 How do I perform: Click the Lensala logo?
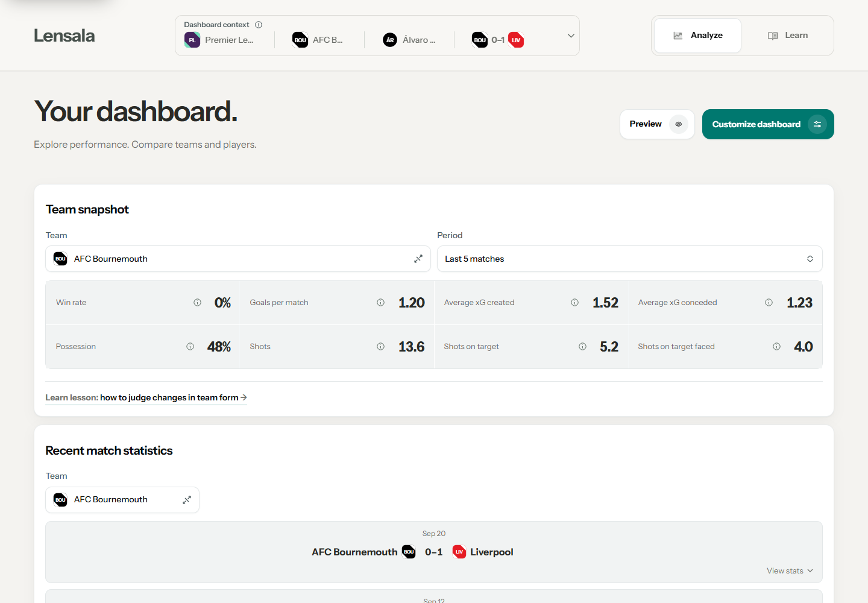(64, 36)
